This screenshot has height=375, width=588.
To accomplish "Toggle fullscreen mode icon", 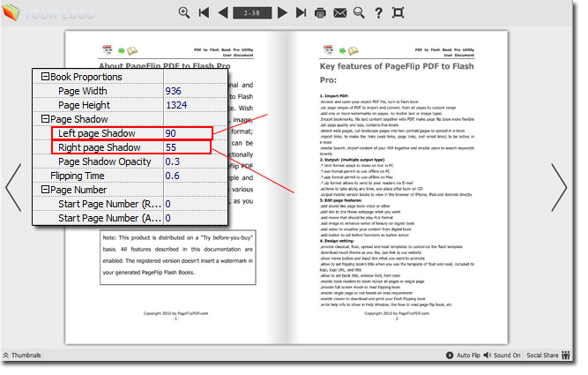I will (x=398, y=12).
